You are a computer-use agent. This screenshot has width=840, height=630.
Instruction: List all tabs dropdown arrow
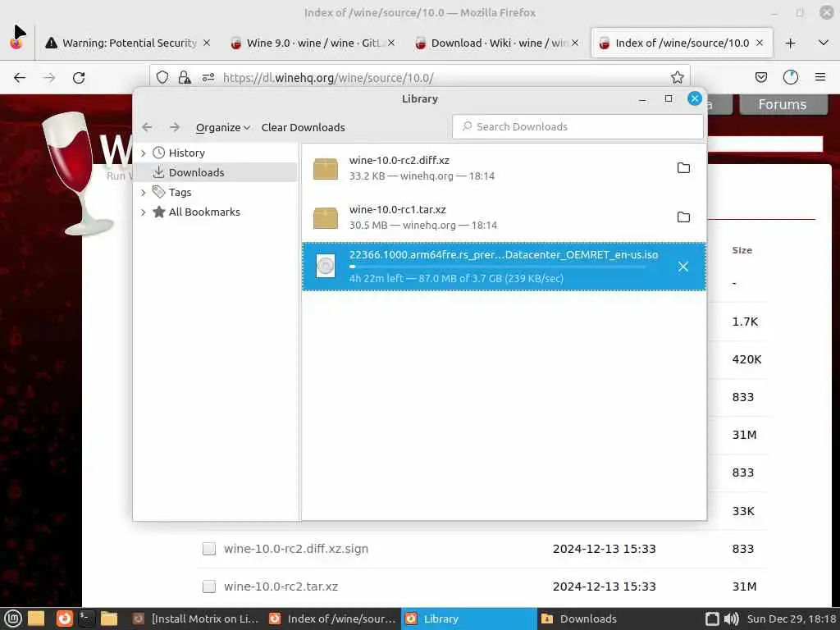click(824, 43)
